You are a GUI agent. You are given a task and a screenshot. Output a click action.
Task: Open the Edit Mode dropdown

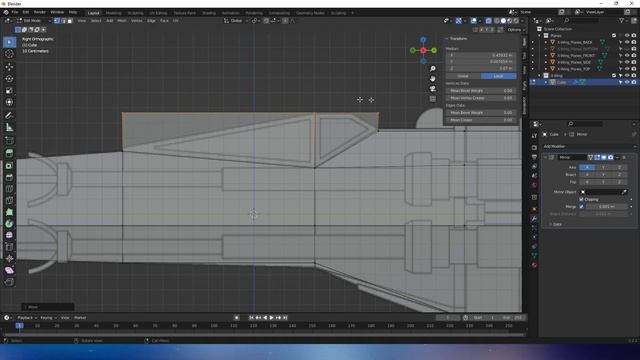click(x=33, y=20)
